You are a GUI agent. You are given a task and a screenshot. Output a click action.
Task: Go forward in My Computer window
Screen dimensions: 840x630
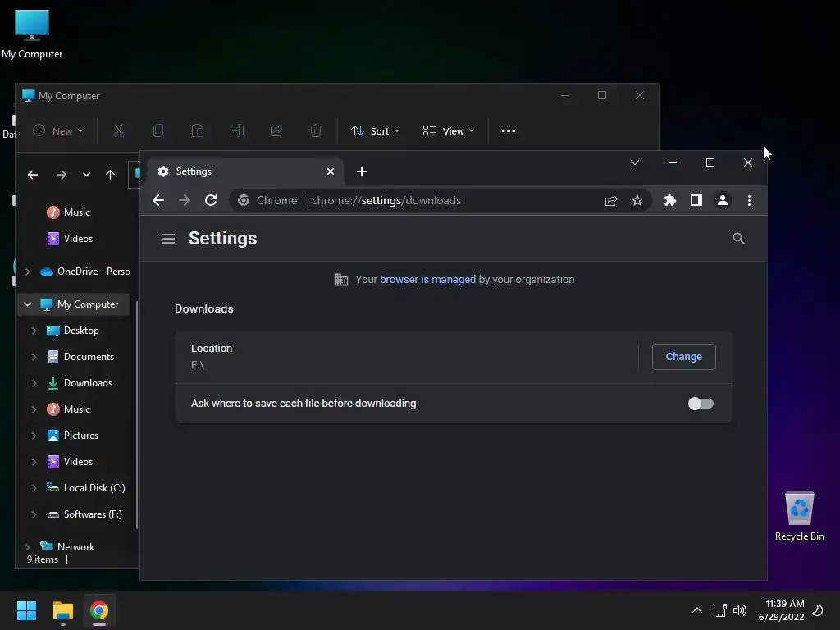(62, 175)
